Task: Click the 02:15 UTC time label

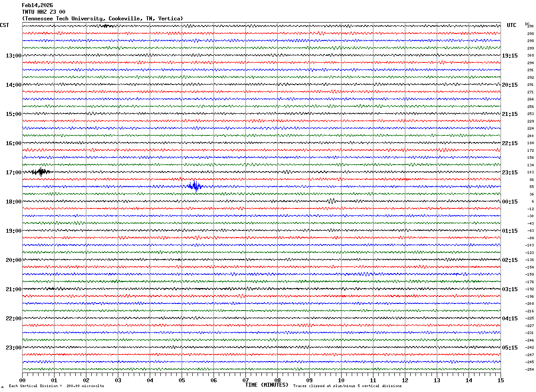Action: 510,260
